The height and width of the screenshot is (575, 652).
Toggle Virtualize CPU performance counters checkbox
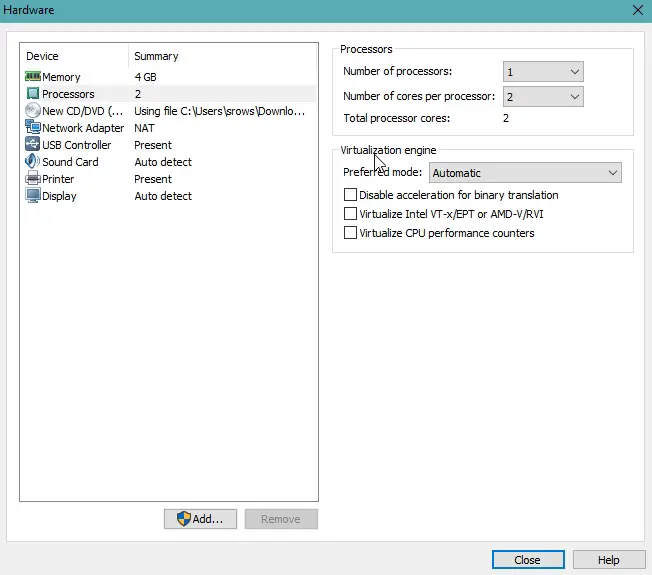tap(350, 232)
